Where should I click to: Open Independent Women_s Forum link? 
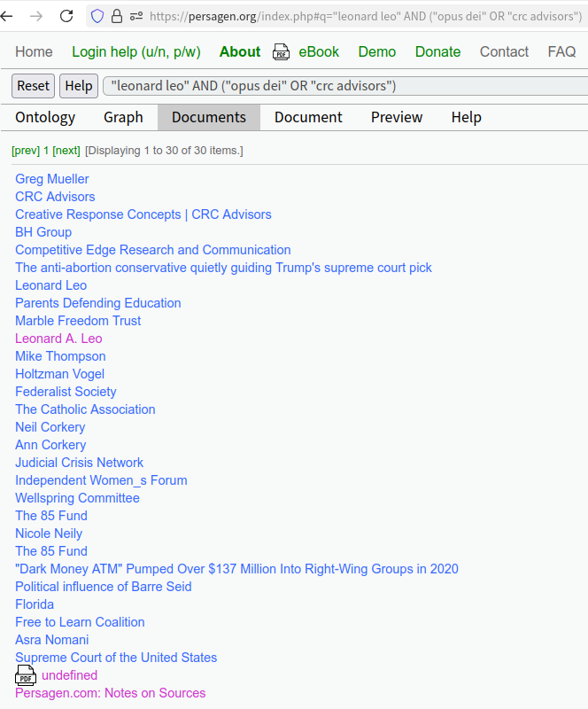click(101, 480)
